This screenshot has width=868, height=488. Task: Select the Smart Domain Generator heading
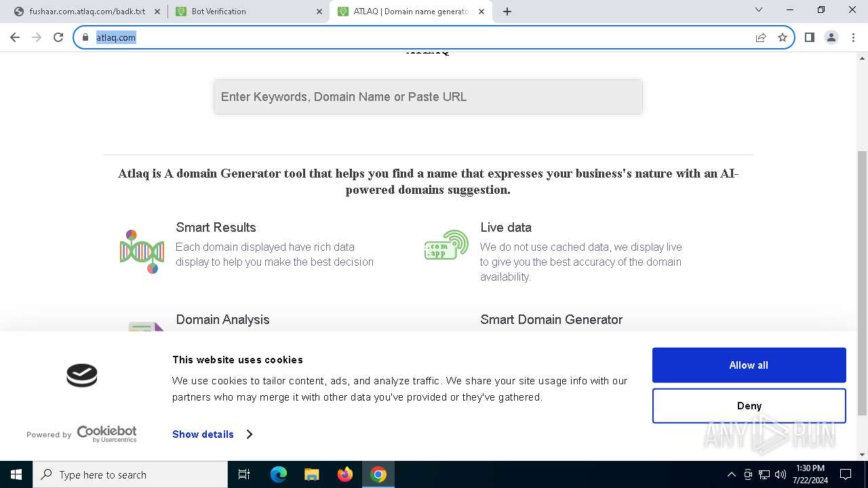click(551, 320)
